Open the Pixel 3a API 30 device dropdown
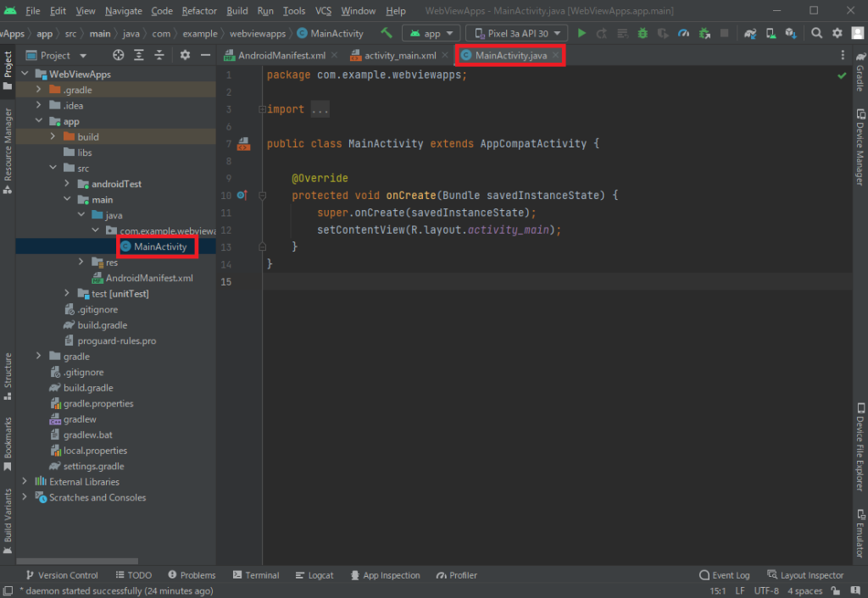The height and width of the screenshot is (598, 868). pos(516,33)
